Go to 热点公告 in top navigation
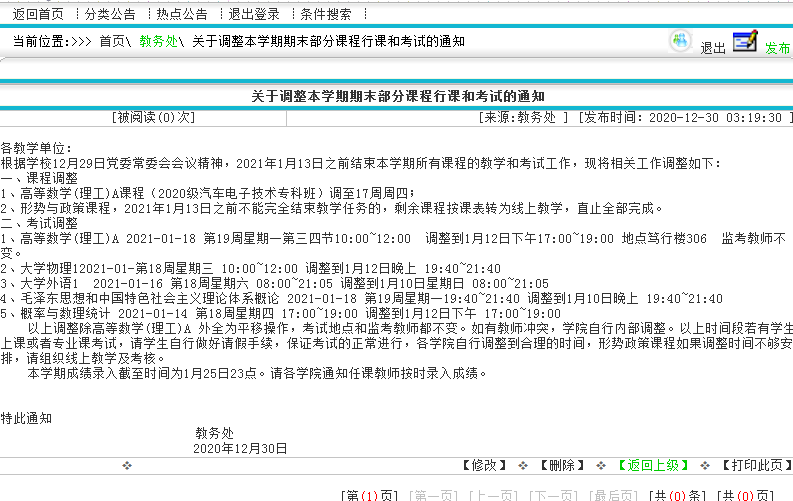 click(x=182, y=14)
